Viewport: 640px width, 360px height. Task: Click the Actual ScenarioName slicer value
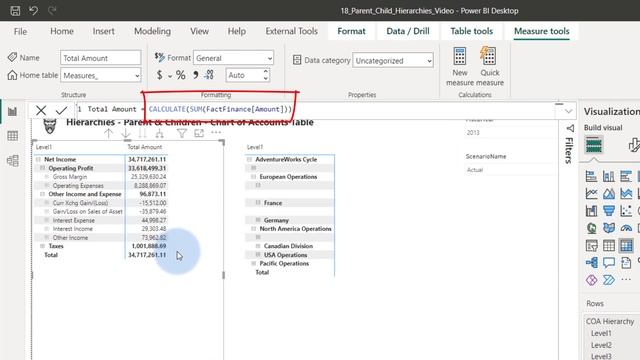point(475,170)
